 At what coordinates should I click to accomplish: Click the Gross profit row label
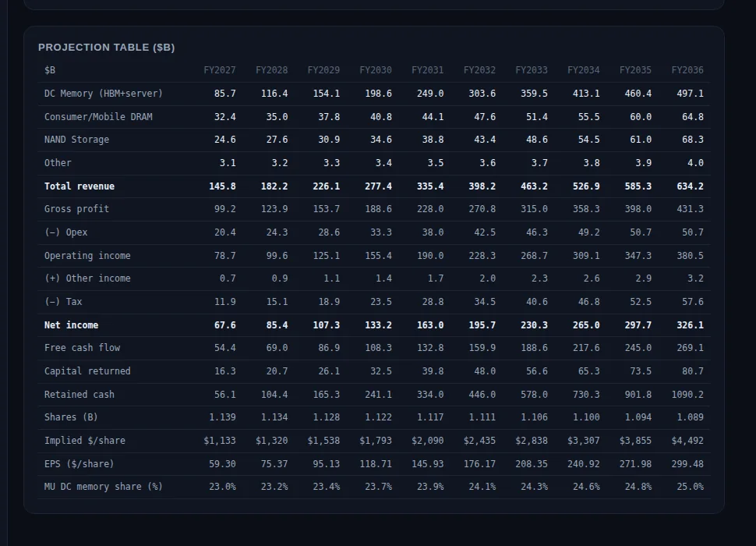pyautogui.click(x=76, y=209)
